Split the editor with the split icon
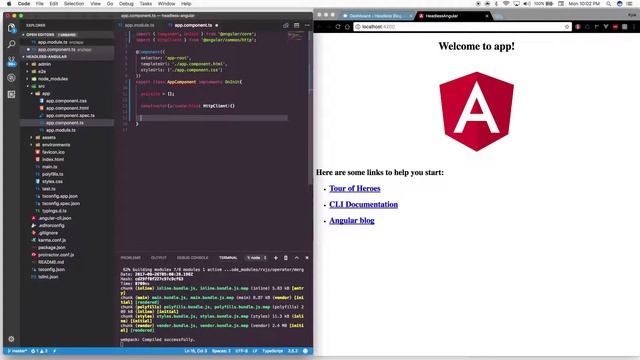 click(296, 25)
